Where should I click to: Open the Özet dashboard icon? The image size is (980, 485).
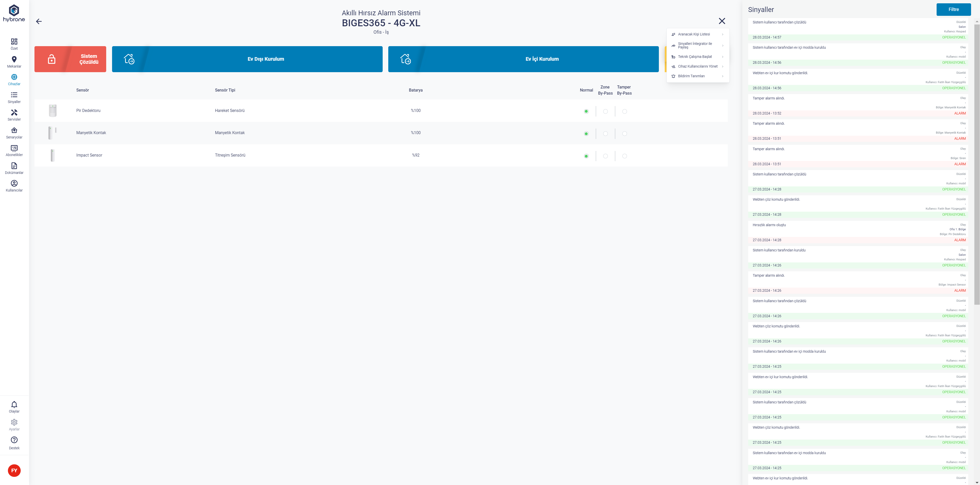(x=14, y=41)
